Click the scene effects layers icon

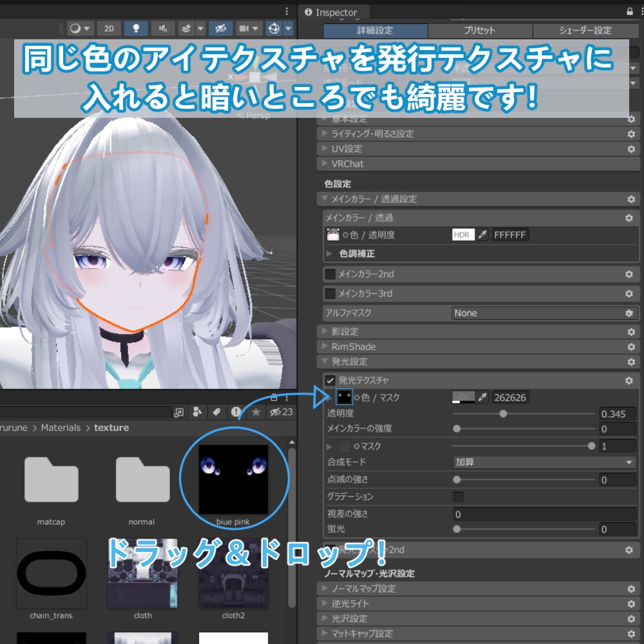[186, 28]
